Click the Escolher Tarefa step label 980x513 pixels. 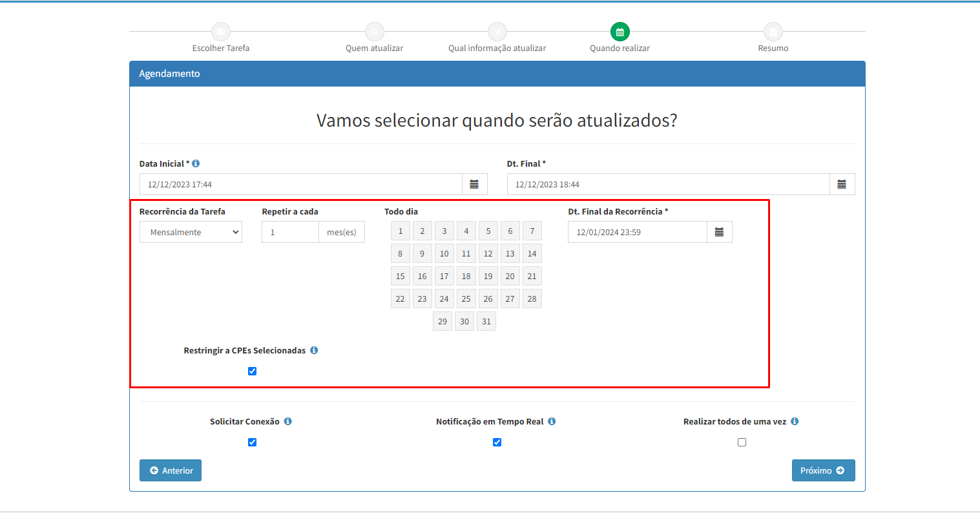tap(221, 48)
